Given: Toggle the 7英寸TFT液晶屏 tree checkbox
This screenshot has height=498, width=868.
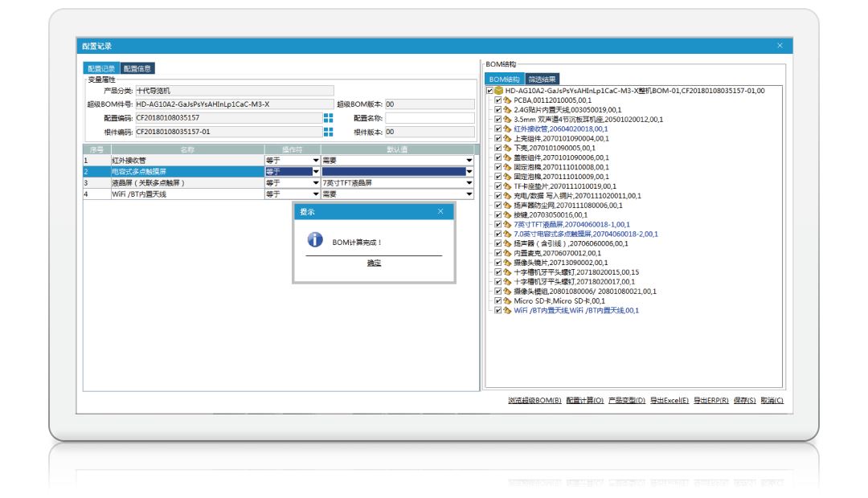Looking at the screenshot, I should [x=498, y=224].
